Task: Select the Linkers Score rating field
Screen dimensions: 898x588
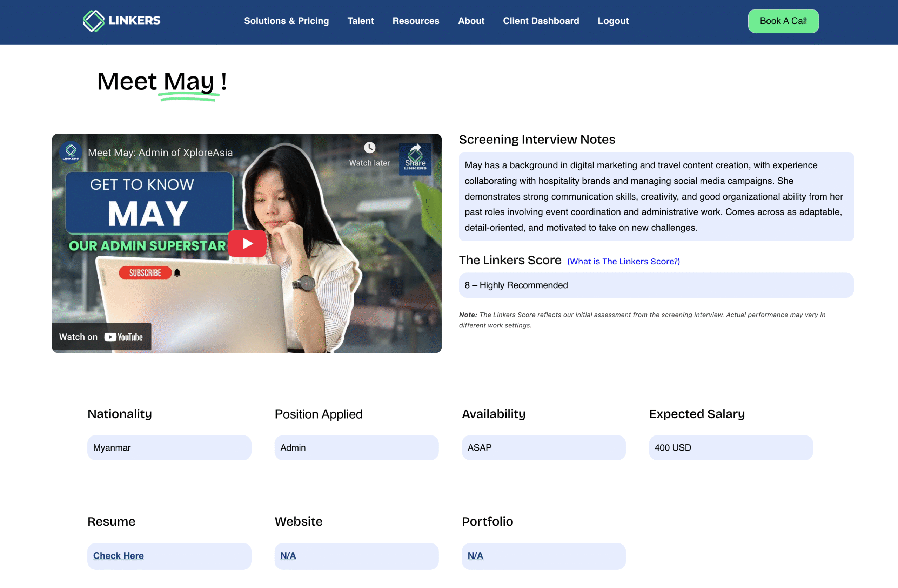Action: point(656,285)
